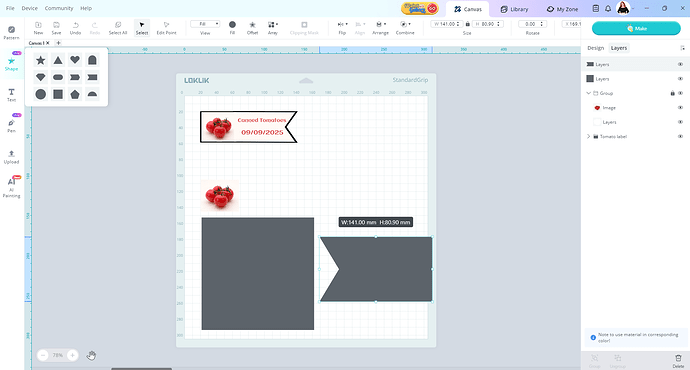This screenshot has width=690, height=370.
Task: Open the Offset tool
Action: click(252, 28)
